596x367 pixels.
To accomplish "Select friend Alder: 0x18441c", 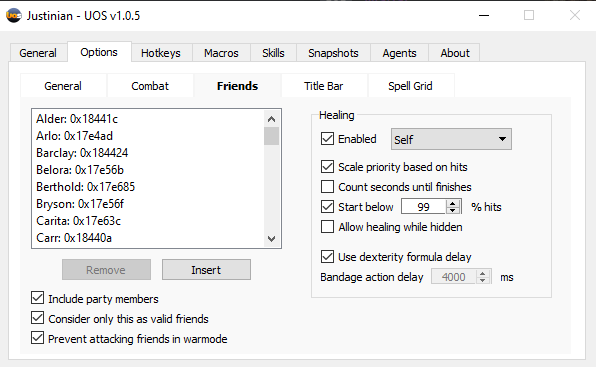I will pos(148,119).
